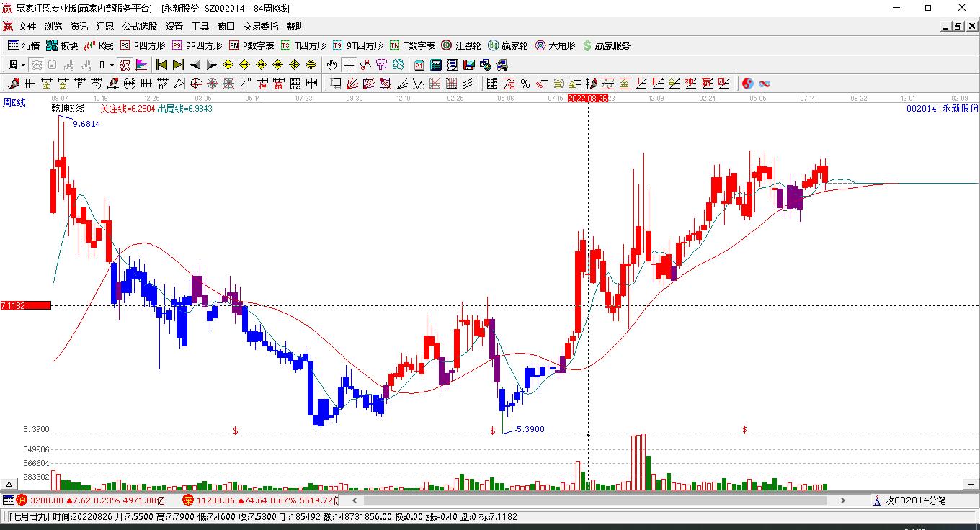Screen dimensions: 980x530
Task: Click the 收002014分笔 status entry
Action: click(909, 500)
